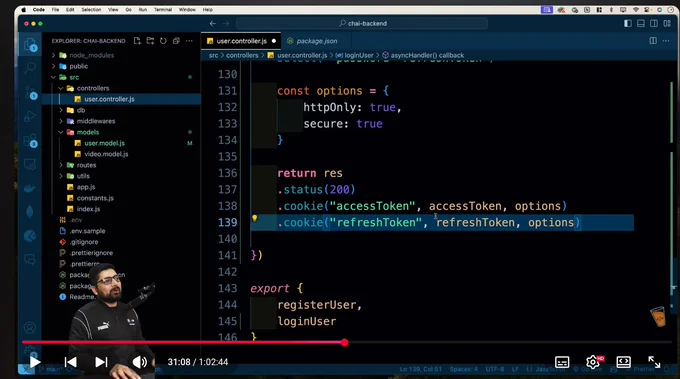Skip to the next video

101,362
